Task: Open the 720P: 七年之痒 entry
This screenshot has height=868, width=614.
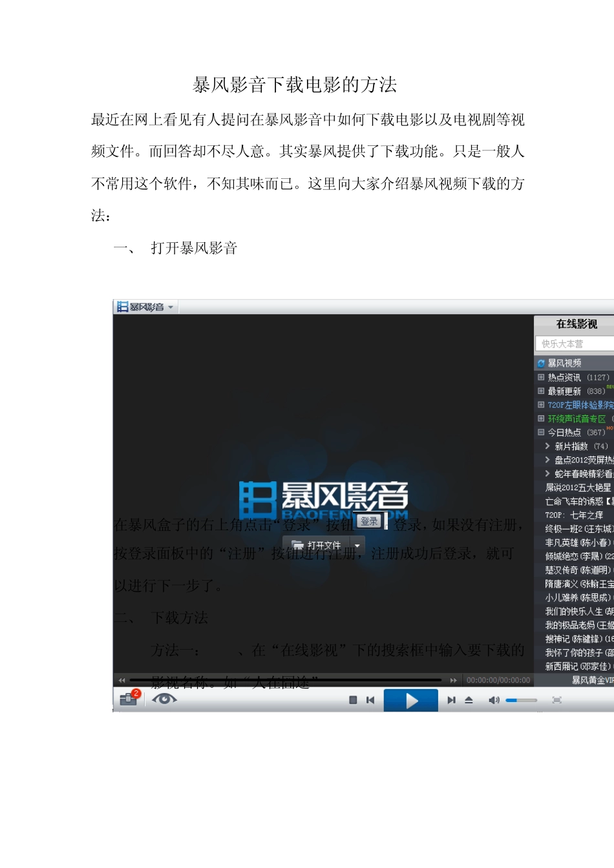Action: pos(574,515)
